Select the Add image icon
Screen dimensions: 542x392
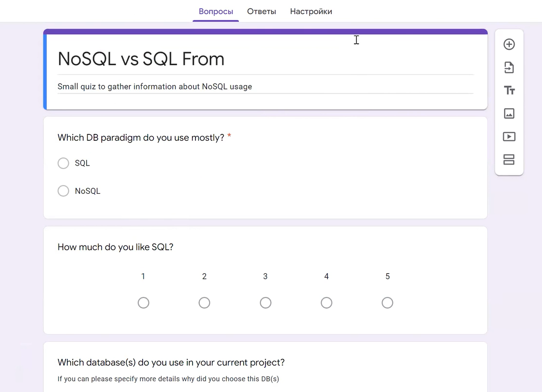[x=509, y=113]
